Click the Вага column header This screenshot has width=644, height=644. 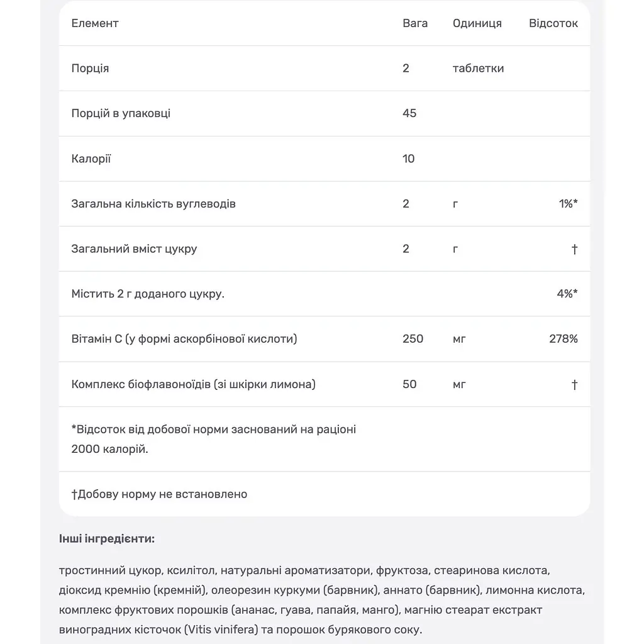point(415,23)
